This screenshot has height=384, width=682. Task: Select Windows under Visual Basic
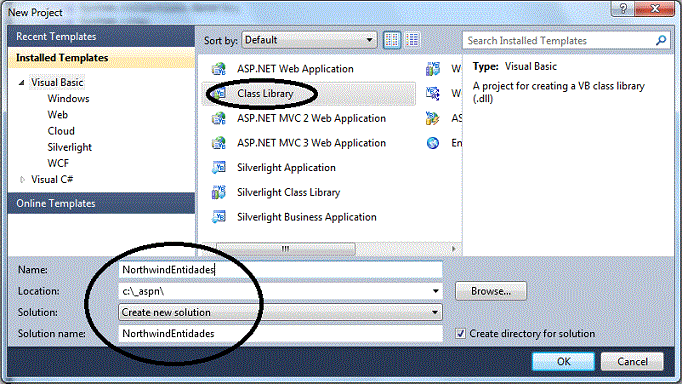pyautogui.click(x=68, y=99)
